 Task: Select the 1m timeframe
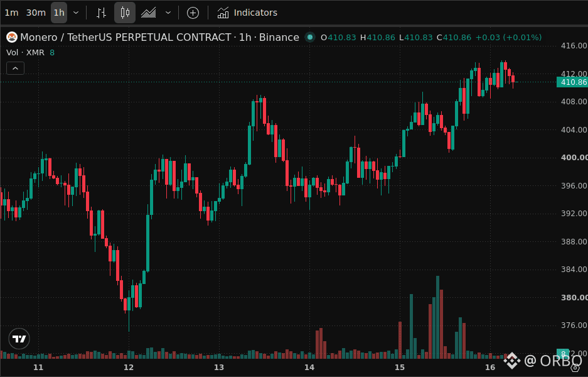pyautogui.click(x=11, y=13)
